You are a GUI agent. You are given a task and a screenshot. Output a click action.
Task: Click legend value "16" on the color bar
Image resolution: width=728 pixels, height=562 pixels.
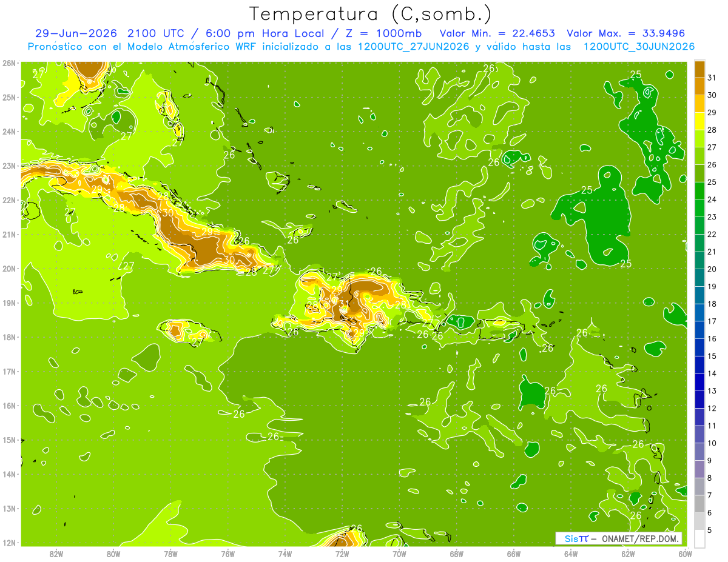712,338
